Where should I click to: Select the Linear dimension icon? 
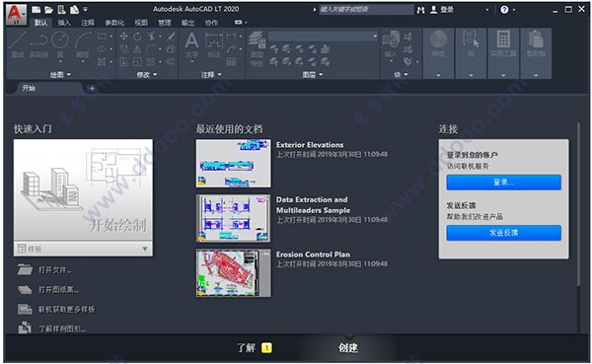click(x=231, y=36)
